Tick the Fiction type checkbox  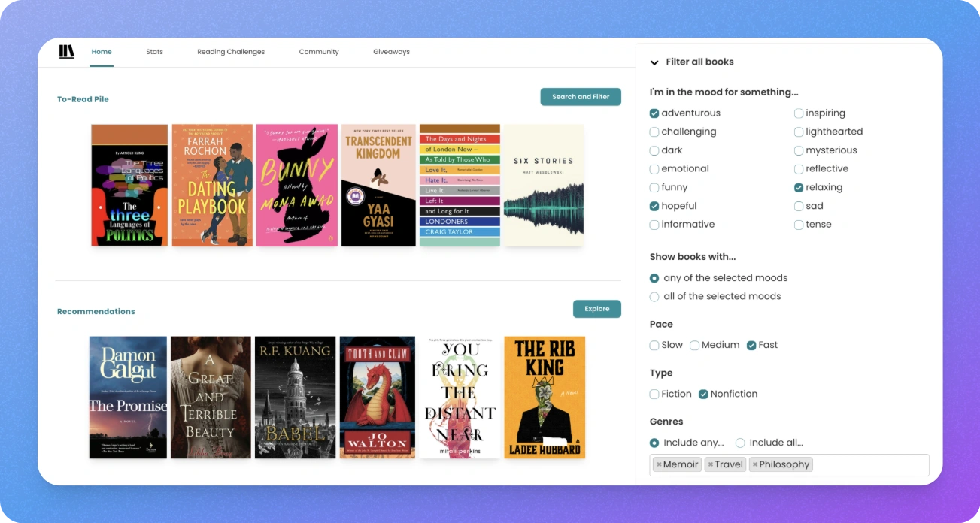pos(654,395)
